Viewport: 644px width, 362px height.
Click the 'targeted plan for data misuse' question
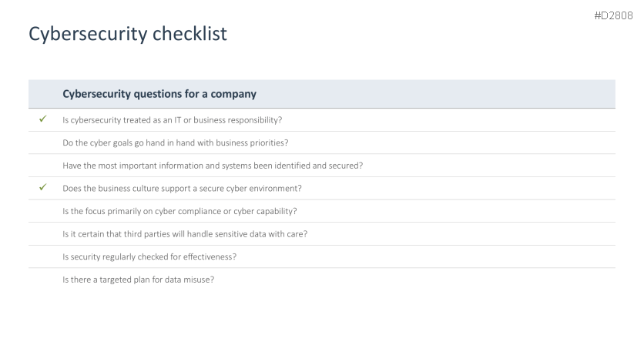point(138,279)
